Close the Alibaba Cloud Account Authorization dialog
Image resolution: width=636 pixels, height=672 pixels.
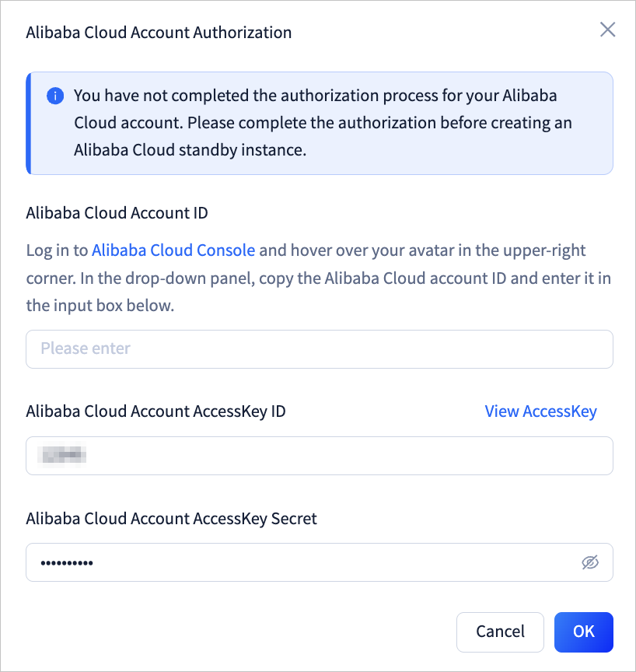click(x=607, y=30)
